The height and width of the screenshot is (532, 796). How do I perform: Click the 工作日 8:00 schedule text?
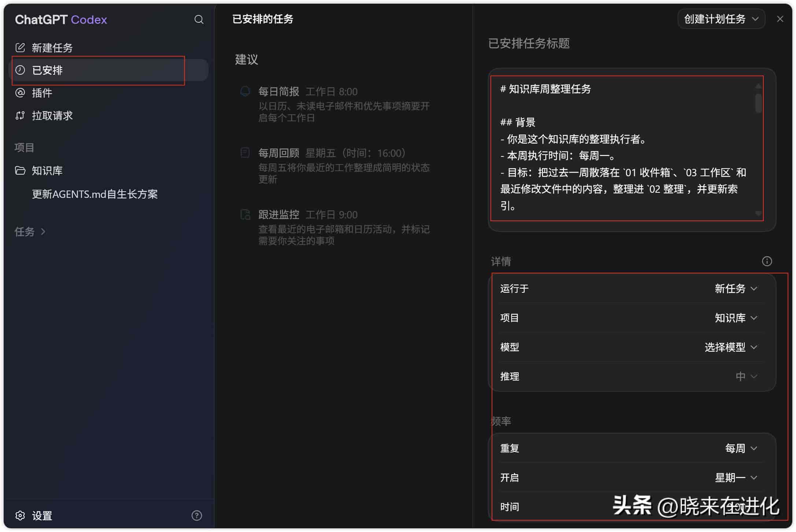click(x=331, y=92)
